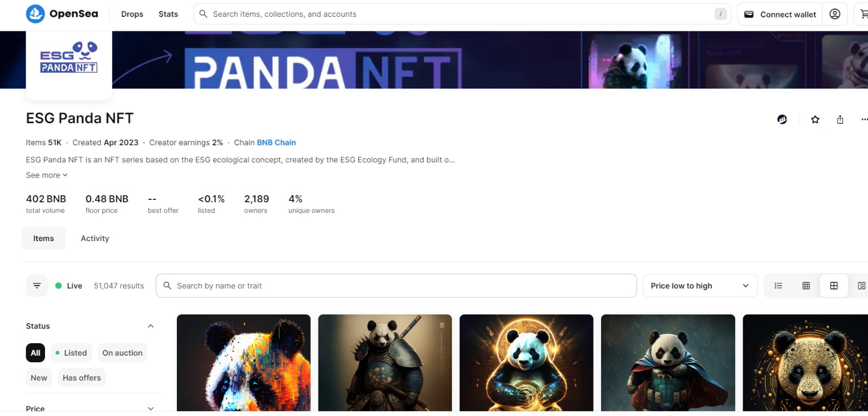Screen dimensions: 868x416
Task: Switch to the Activity tab
Action: 95,238
